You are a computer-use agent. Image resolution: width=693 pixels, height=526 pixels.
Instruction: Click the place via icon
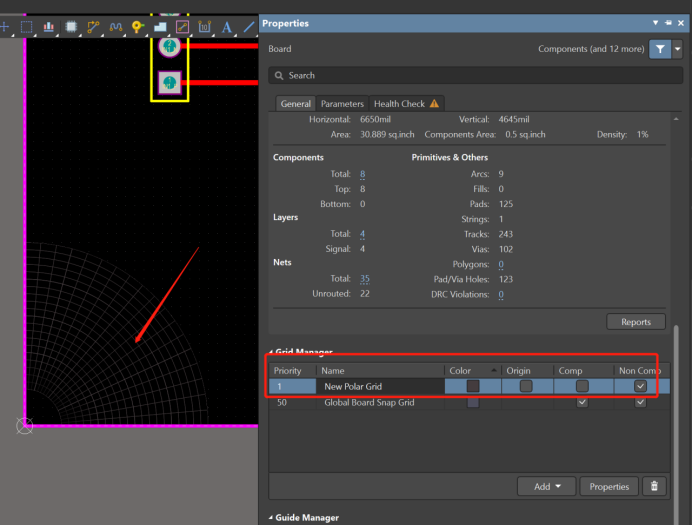[137, 27]
